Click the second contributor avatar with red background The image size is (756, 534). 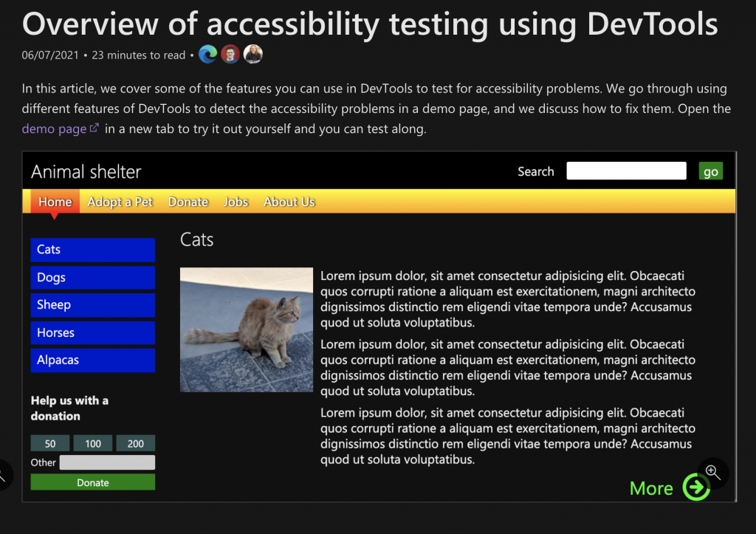pos(230,54)
